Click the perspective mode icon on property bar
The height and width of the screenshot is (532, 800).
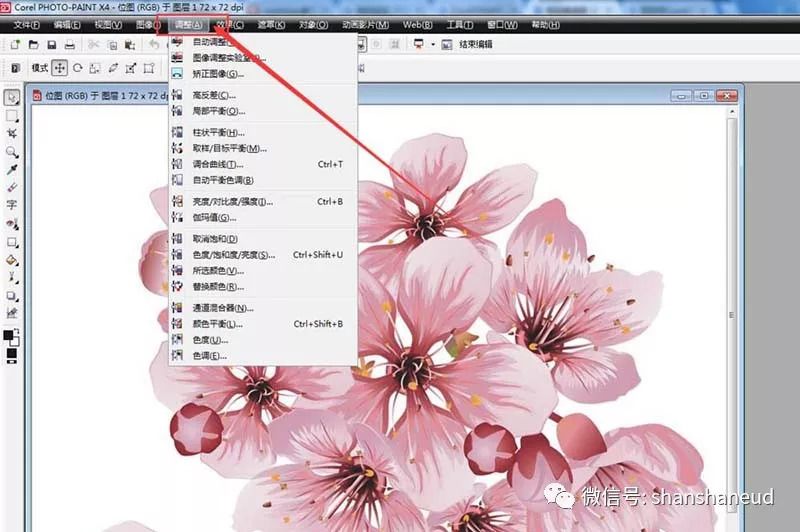148,68
